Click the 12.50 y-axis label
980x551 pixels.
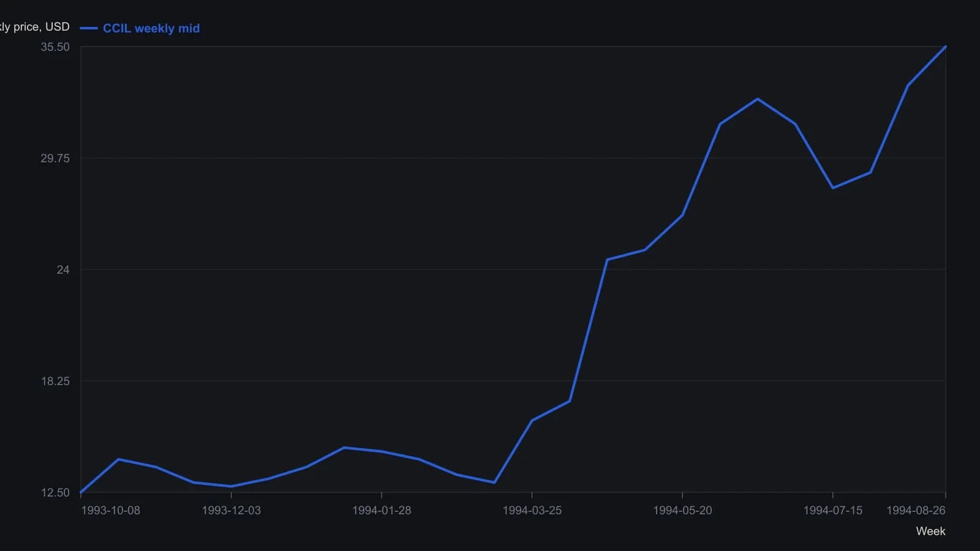pyautogui.click(x=55, y=493)
